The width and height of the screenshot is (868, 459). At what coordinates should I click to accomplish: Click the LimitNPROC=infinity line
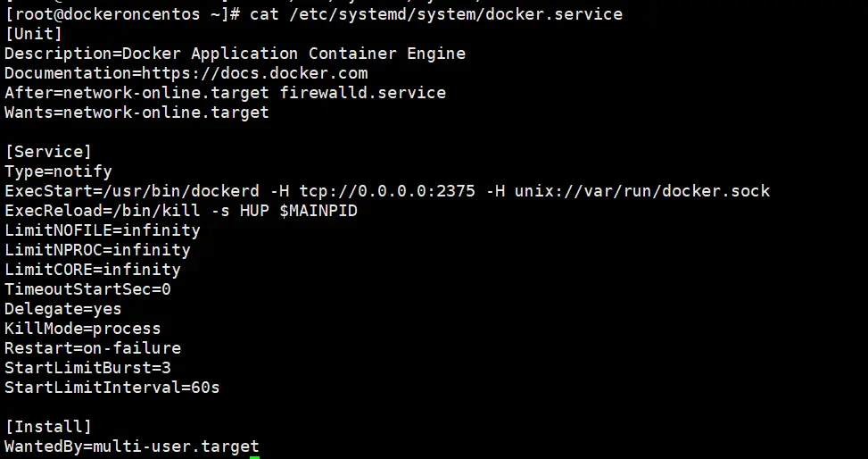click(x=97, y=250)
